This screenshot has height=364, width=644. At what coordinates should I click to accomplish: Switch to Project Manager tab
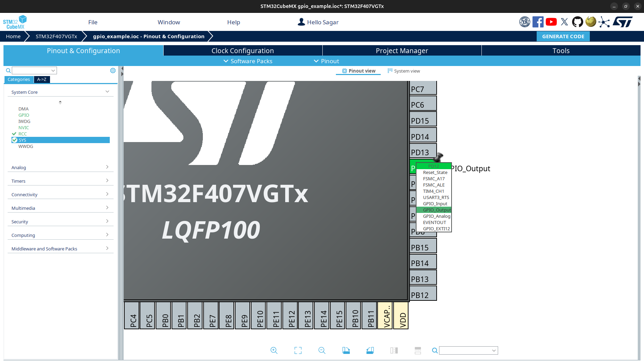pos(402,51)
